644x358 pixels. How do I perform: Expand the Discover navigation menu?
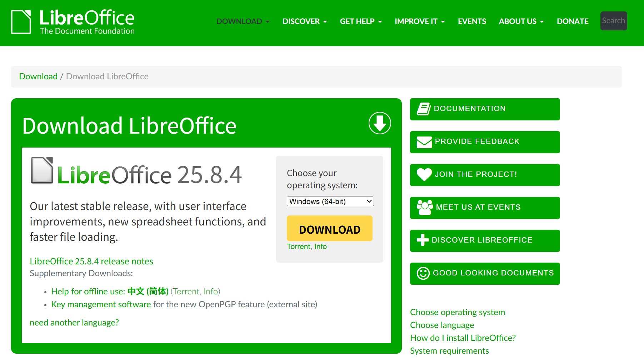click(304, 21)
